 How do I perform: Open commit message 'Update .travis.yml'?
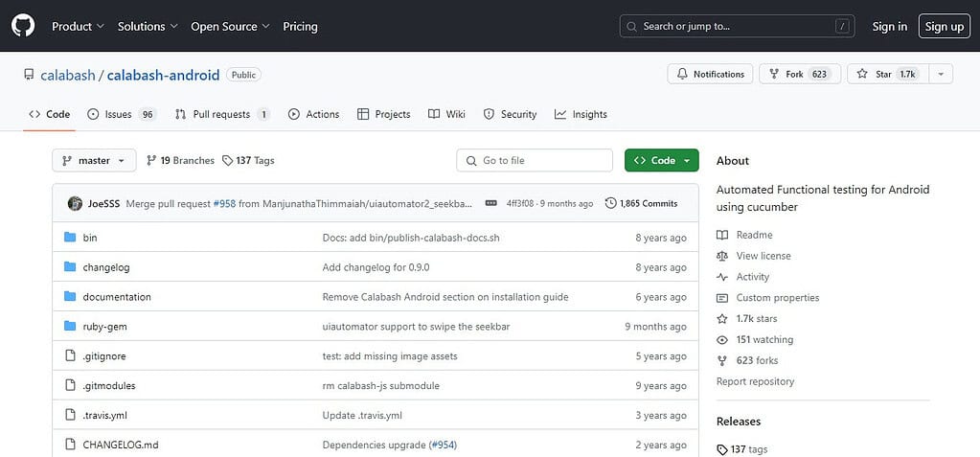(362, 415)
